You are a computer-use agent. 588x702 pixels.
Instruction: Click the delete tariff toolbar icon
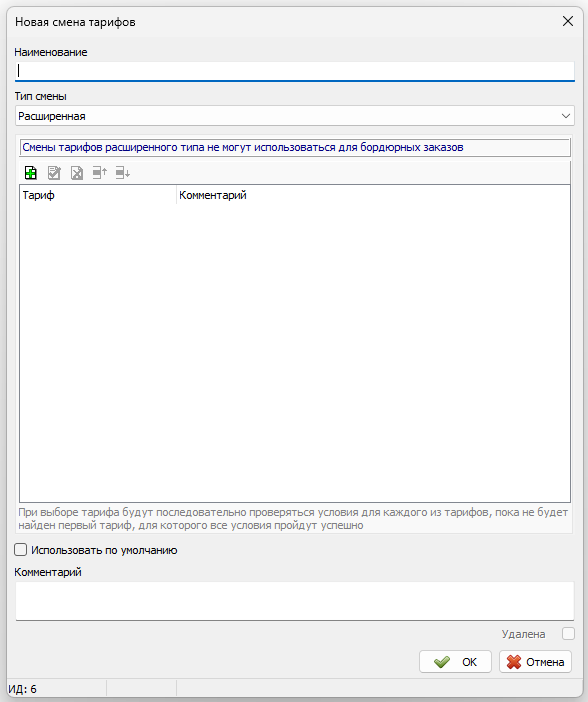pos(77,173)
